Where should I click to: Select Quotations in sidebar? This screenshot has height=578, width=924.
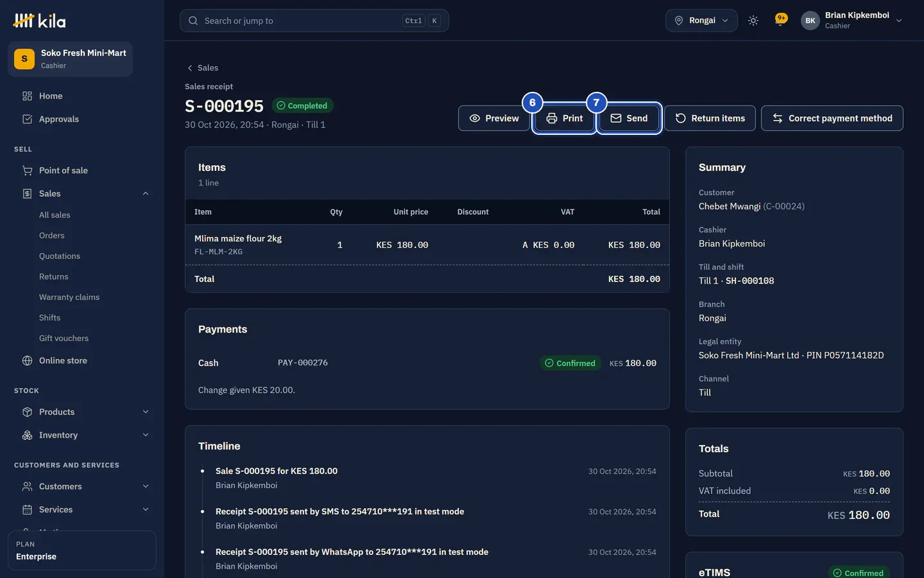60,256
